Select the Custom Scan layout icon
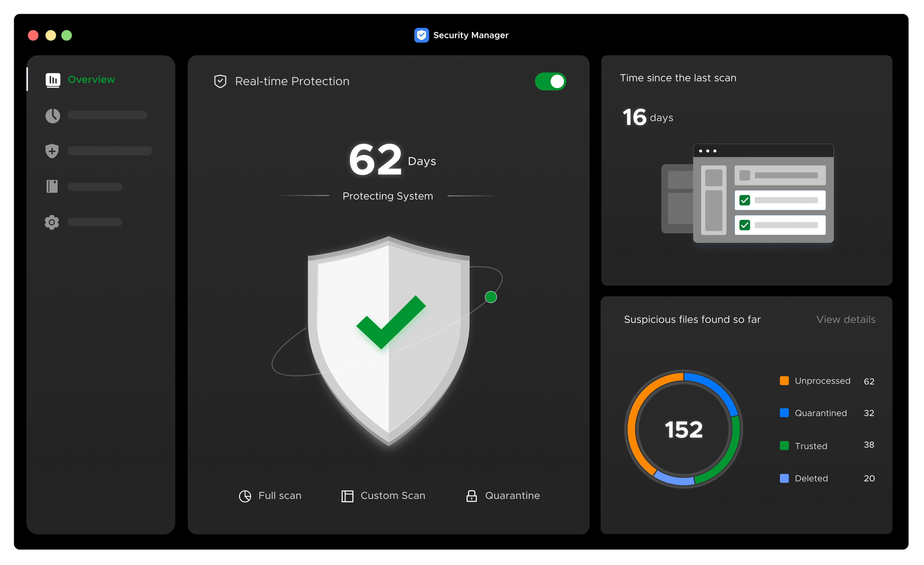 click(x=347, y=495)
